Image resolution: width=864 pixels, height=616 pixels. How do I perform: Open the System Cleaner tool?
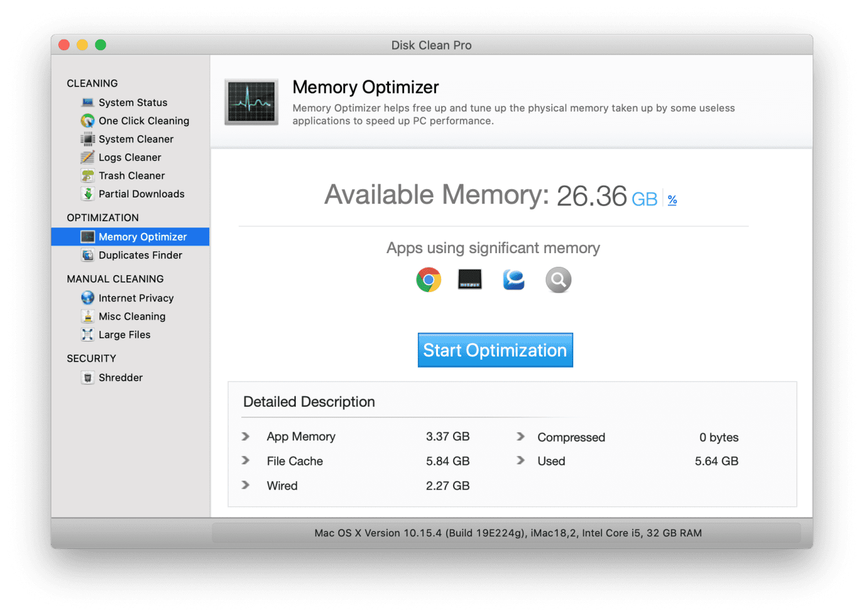point(136,138)
